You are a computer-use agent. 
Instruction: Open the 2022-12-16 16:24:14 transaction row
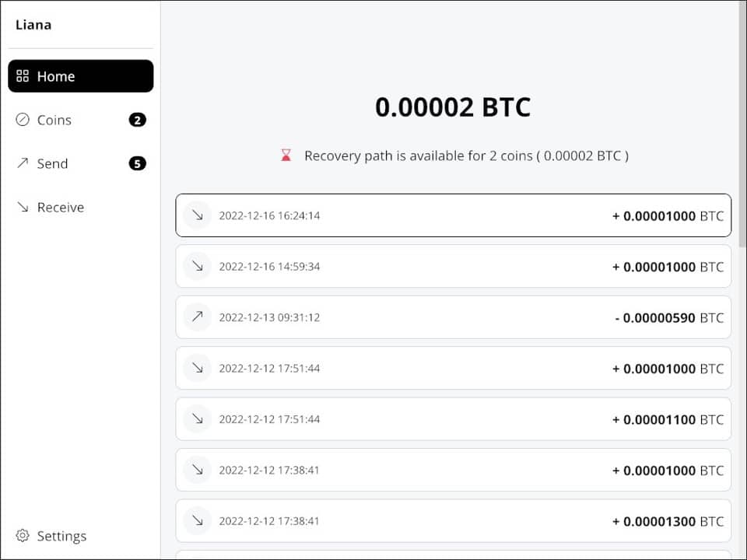click(x=453, y=215)
